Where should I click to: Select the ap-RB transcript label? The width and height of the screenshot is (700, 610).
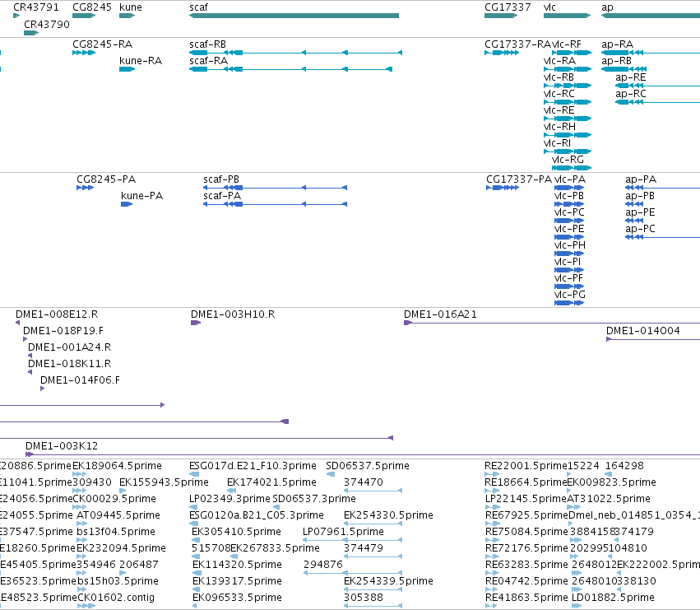coord(617,61)
